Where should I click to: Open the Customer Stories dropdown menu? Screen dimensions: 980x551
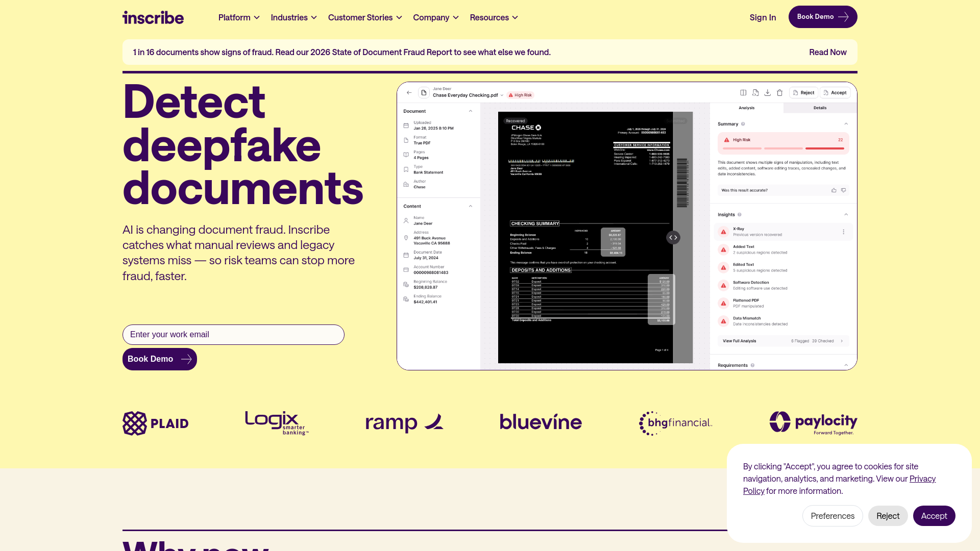365,17
